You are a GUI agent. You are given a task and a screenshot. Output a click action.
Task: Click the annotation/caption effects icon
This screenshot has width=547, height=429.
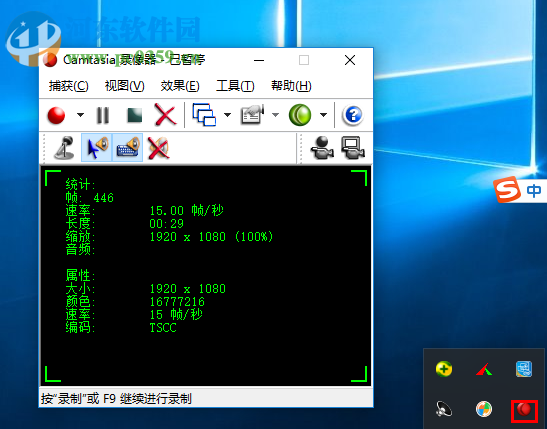point(252,114)
